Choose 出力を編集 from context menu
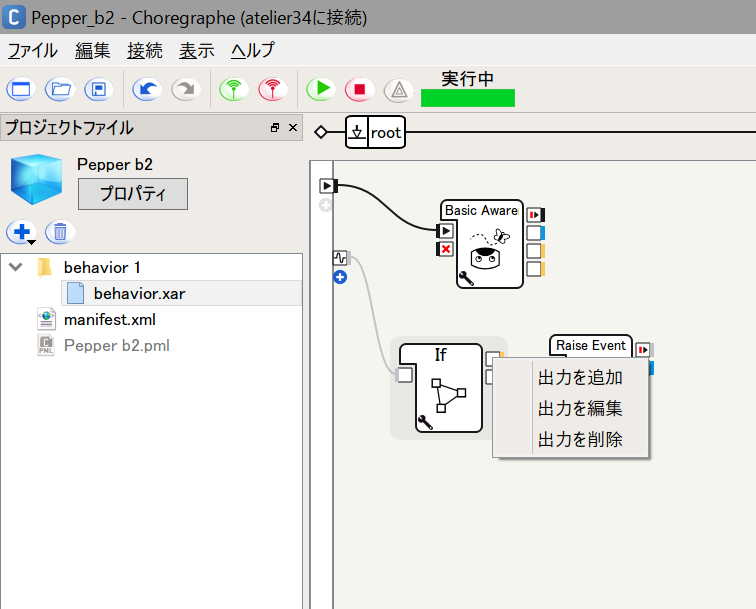The width and height of the screenshot is (756, 609). pos(580,408)
